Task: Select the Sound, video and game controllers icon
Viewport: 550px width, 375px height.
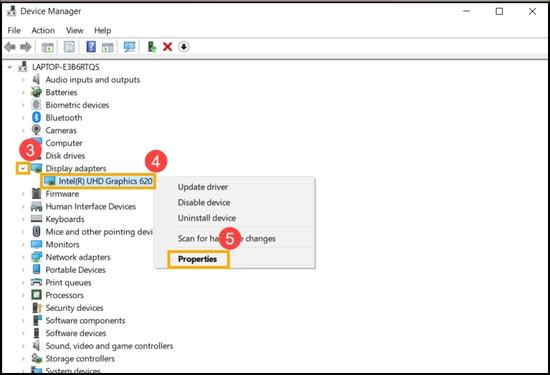Action: 36,346
